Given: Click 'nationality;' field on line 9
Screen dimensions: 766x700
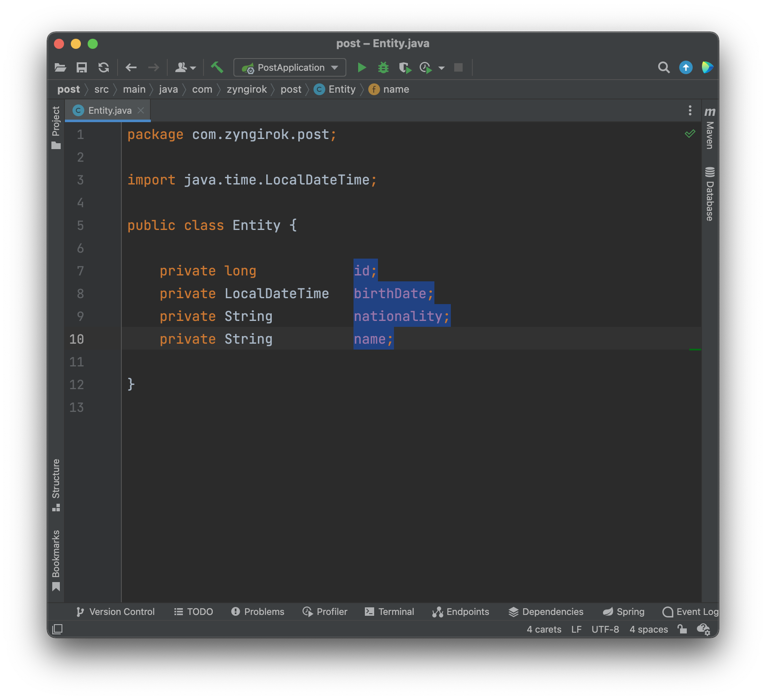Looking at the screenshot, I should [402, 316].
